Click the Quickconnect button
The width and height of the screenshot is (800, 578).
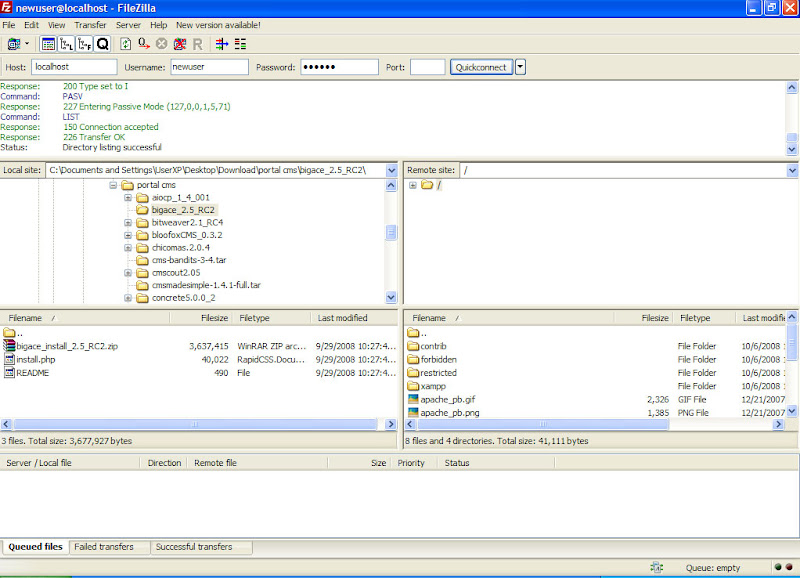point(481,67)
